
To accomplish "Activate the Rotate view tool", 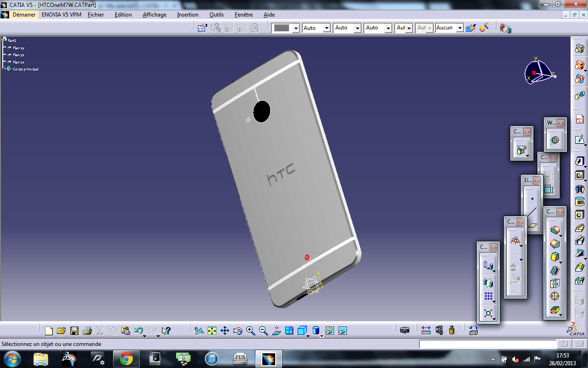I will tap(237, 330).
